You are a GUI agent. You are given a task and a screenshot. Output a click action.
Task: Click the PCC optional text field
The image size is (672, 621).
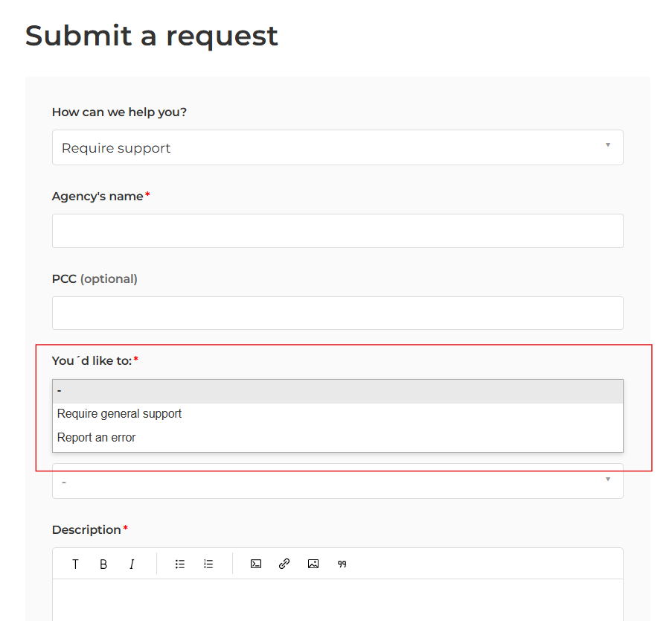tap(337, 313)
